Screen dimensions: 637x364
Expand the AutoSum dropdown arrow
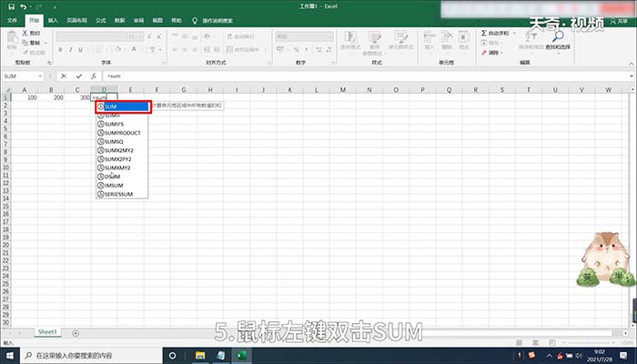tap(514, 33)
